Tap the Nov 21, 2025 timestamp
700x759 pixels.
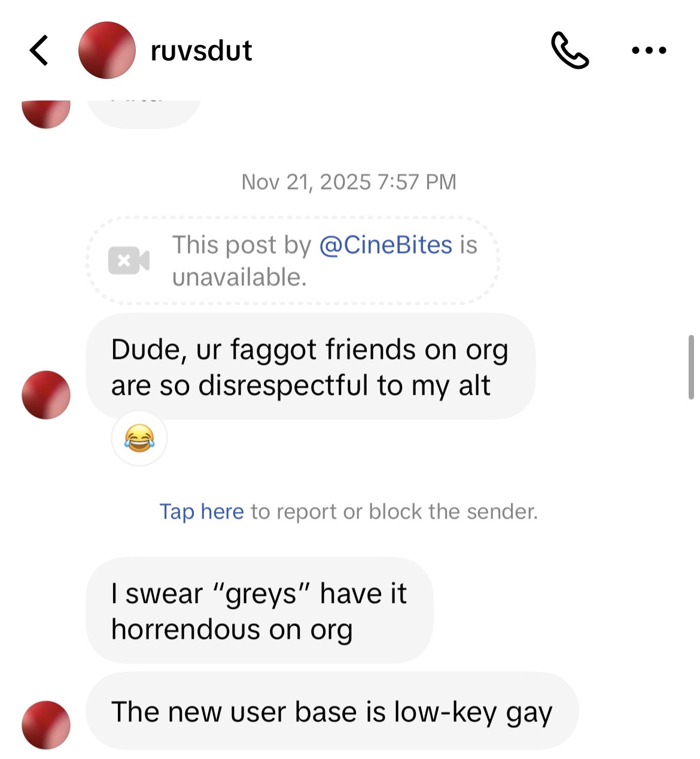(x=349, y=182)
